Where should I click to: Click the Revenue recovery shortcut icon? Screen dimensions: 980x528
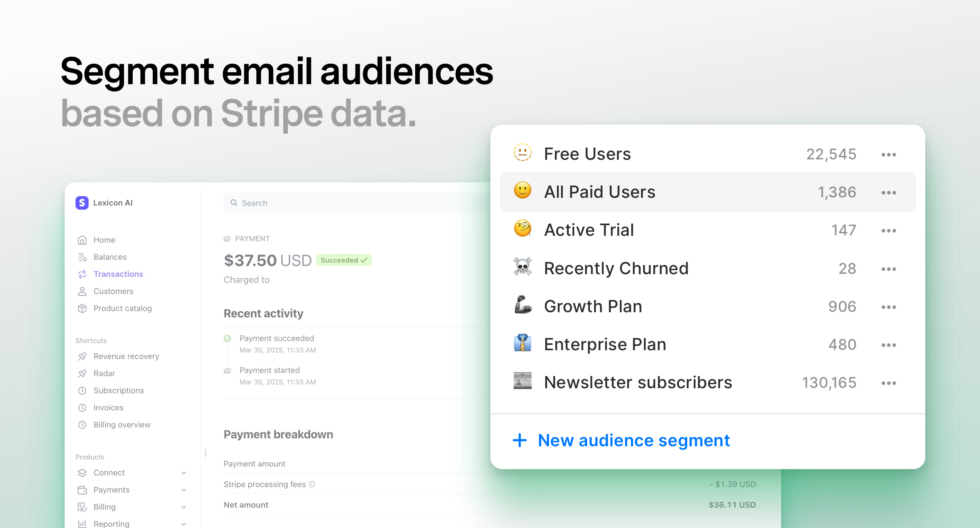(x=82, y=356)
